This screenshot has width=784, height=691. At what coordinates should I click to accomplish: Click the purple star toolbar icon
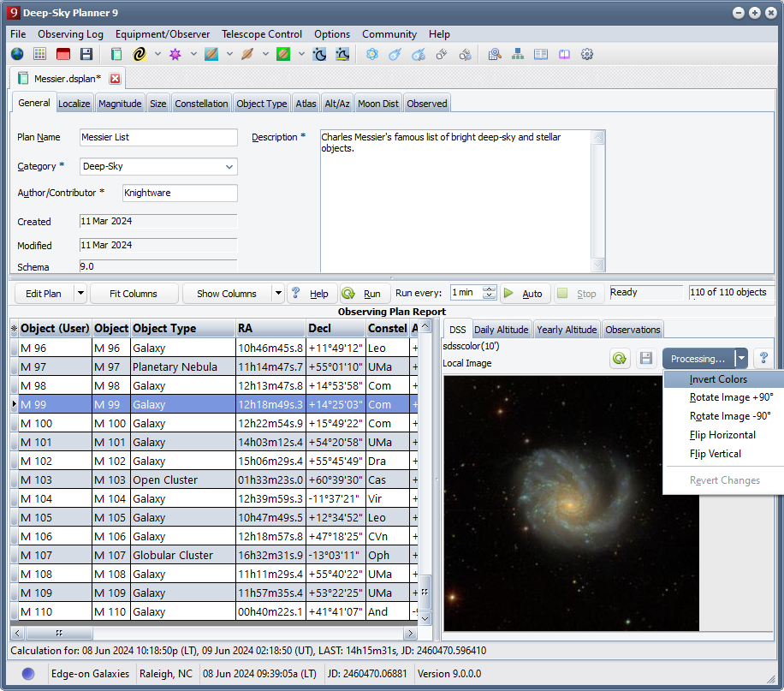pos(175,54)
